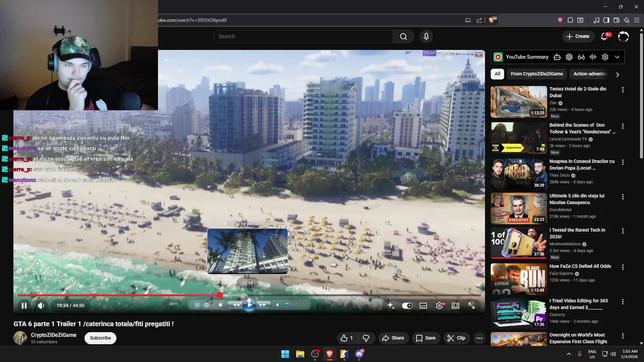Seek using the red video progress bar
The image size is (644, 362).
pyautogui.click(x=249, y=296)
